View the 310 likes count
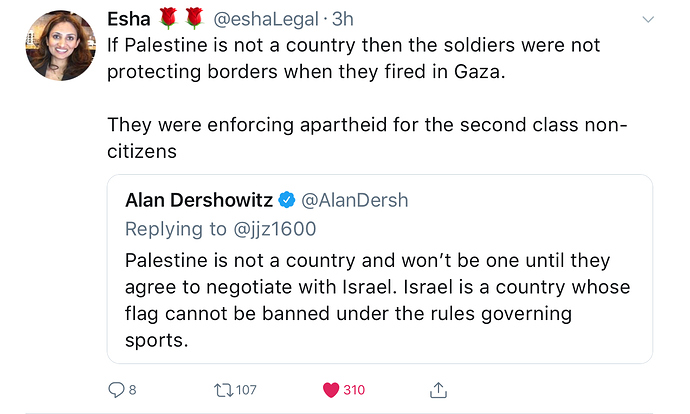 tap(354, 390)
